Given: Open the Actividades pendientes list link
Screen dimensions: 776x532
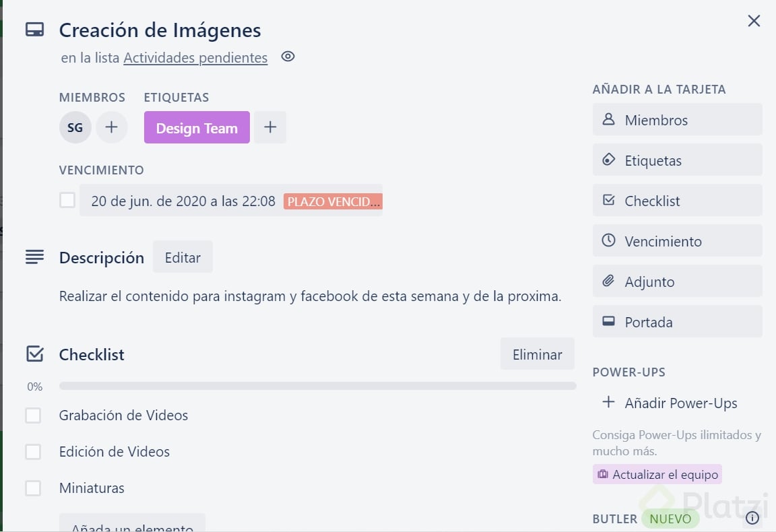Looking at the screenshot, I should click(x=195, y=57).
